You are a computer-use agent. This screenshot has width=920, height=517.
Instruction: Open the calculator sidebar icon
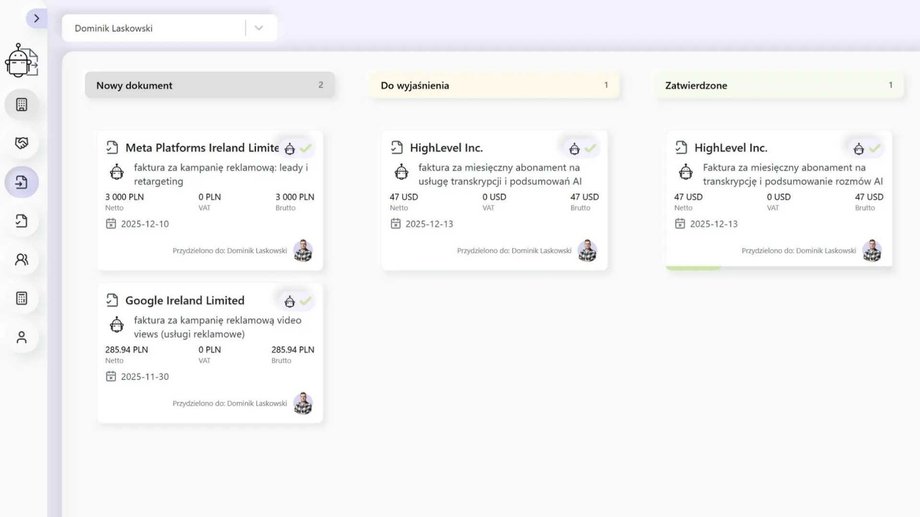click(21, 298)
